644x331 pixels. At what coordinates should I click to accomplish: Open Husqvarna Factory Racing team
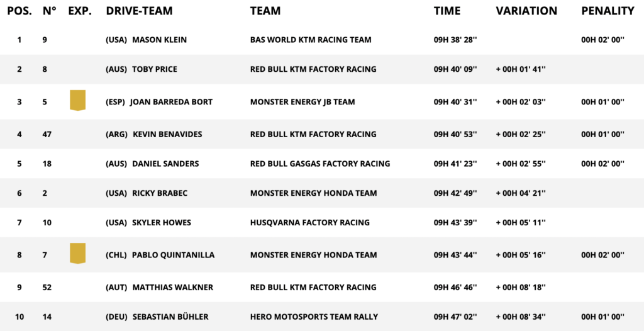[310, 223]
